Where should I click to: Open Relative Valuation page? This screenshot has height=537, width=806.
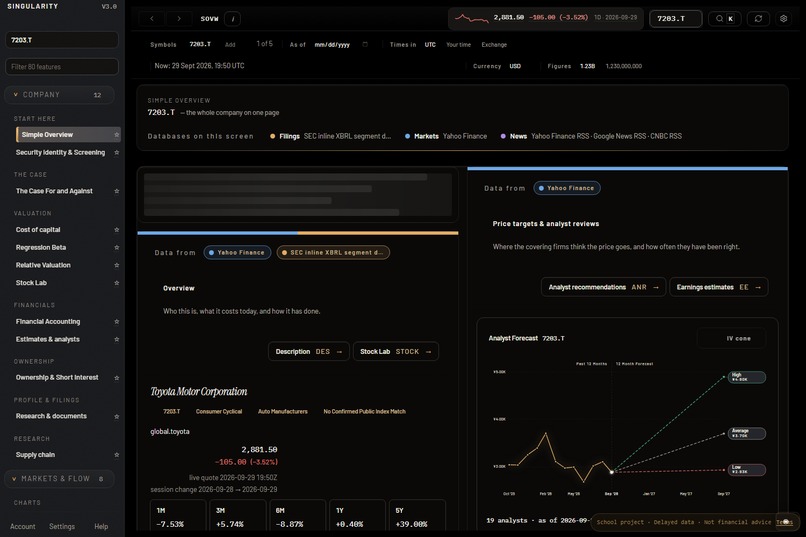(43, 265)
